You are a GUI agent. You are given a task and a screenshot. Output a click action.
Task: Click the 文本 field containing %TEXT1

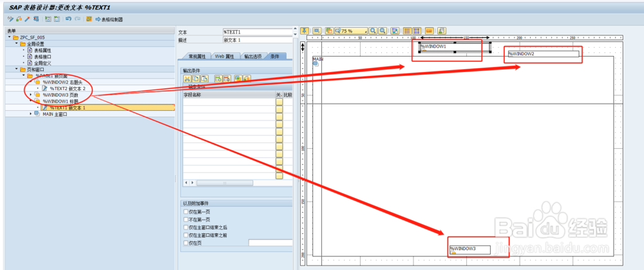click(x=258, y=32)
